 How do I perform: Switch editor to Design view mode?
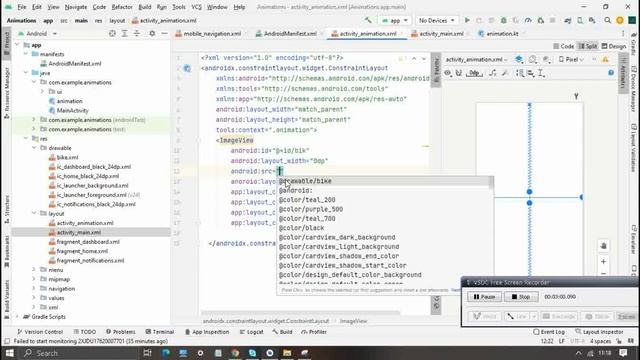point(614,46)
